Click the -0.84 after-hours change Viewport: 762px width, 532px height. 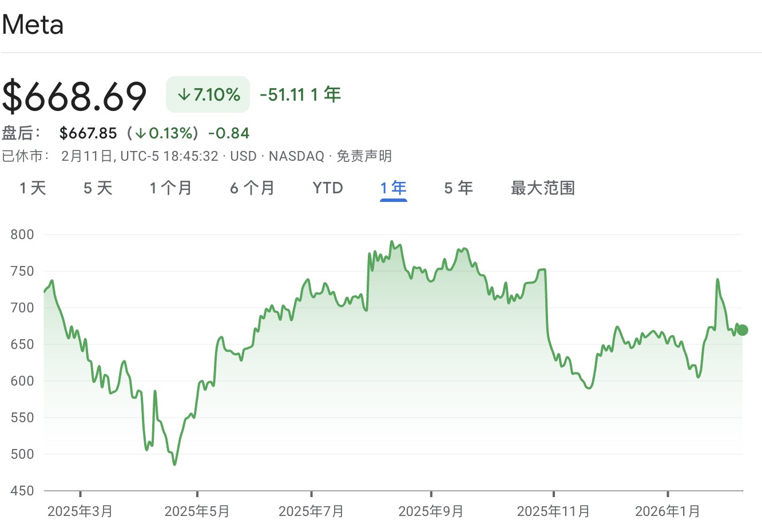coord(229,133)
